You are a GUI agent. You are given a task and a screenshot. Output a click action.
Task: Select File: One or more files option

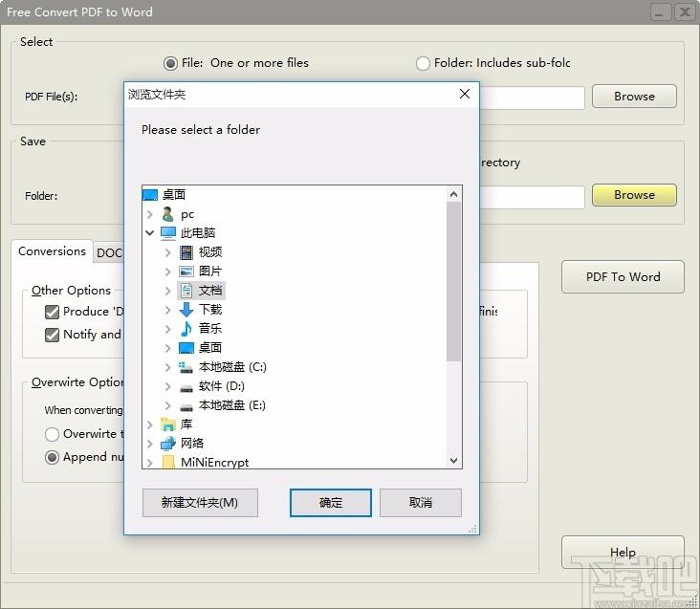tap(170, 63)
